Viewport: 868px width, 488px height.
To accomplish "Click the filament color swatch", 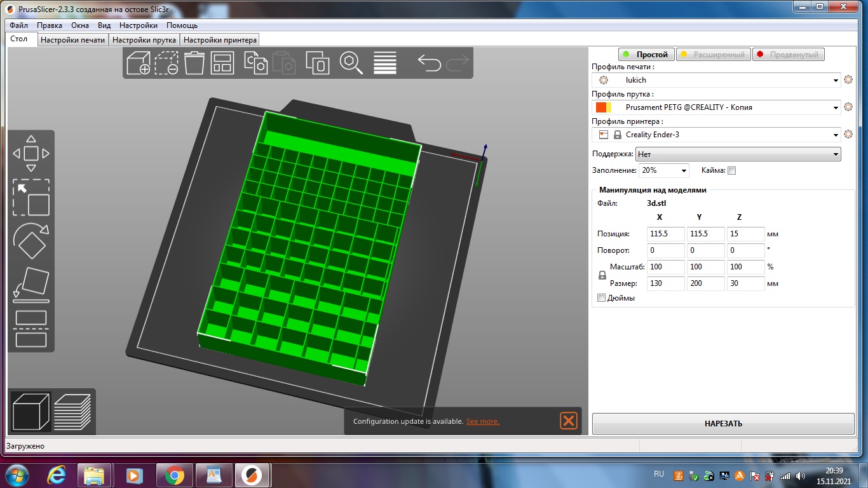I will (x=604, y=107).
